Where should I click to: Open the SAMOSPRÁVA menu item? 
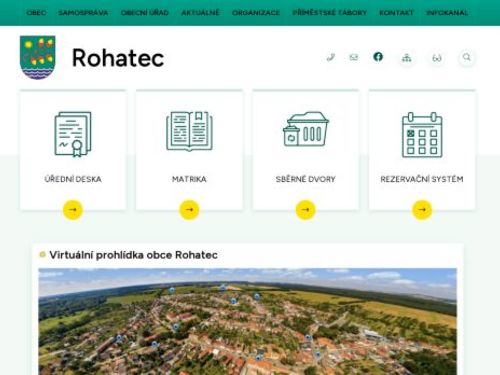pyautogui.click(x=83, y=13)
